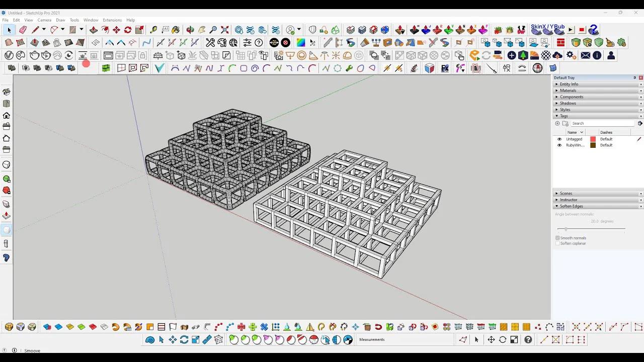Click the Untagged tag color swatch
The image size is (644, 362).
pyautogui.click(x=593, y=139)
